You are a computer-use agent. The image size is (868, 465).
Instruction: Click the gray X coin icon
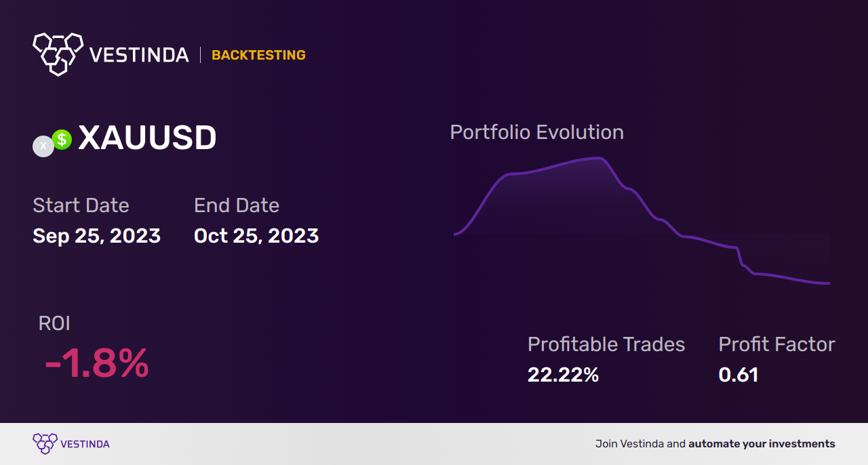[x=43, y=146]
